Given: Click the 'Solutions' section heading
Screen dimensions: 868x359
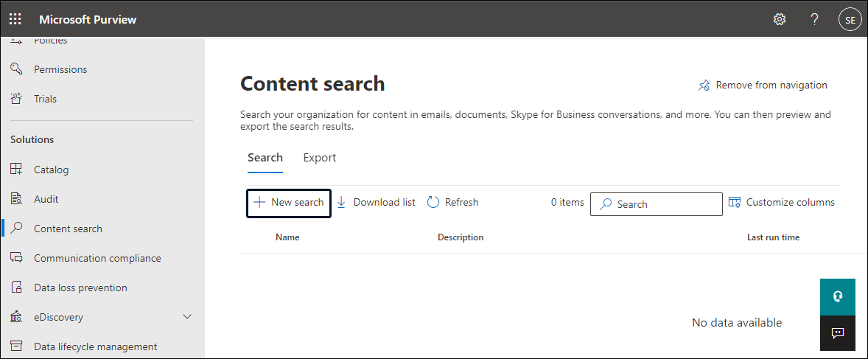Looking at the screenshot, I should pos(32,139).
